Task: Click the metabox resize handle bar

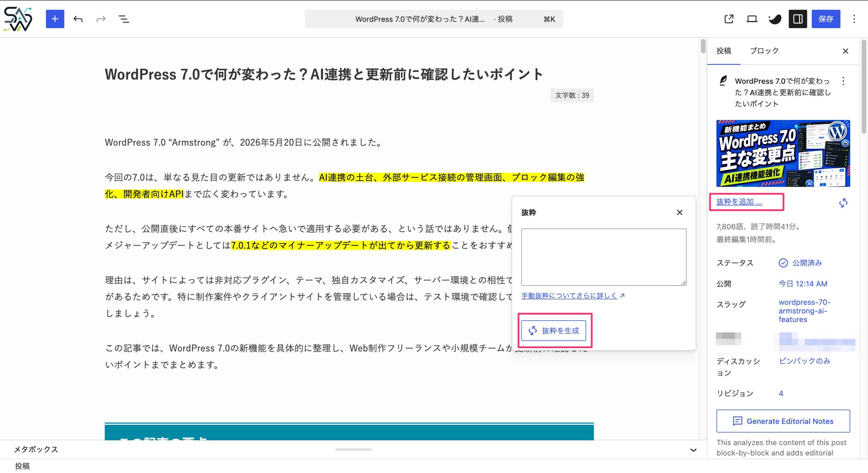Action: pos(353,450)
